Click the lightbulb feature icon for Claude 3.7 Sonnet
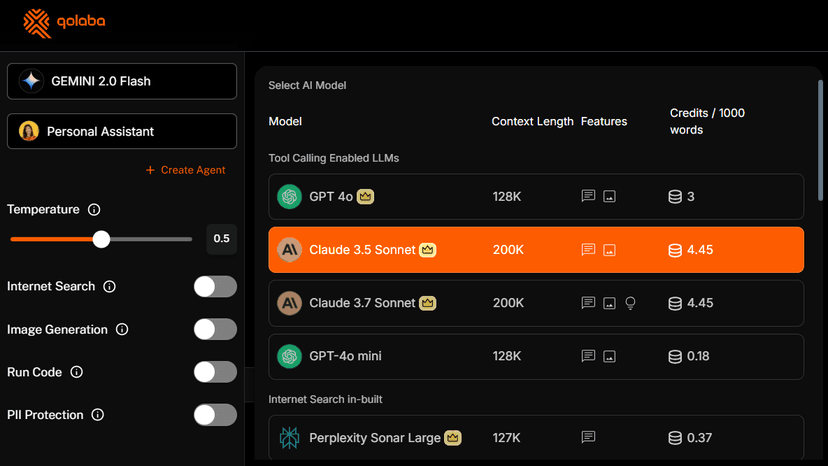This screenshot has height=466, width=828. (x=631, y=303)
